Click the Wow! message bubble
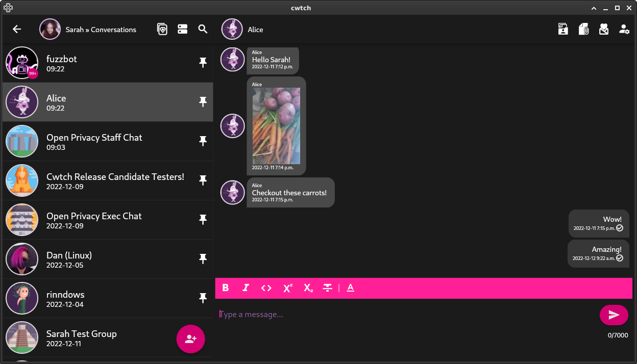 coord(599,223)
